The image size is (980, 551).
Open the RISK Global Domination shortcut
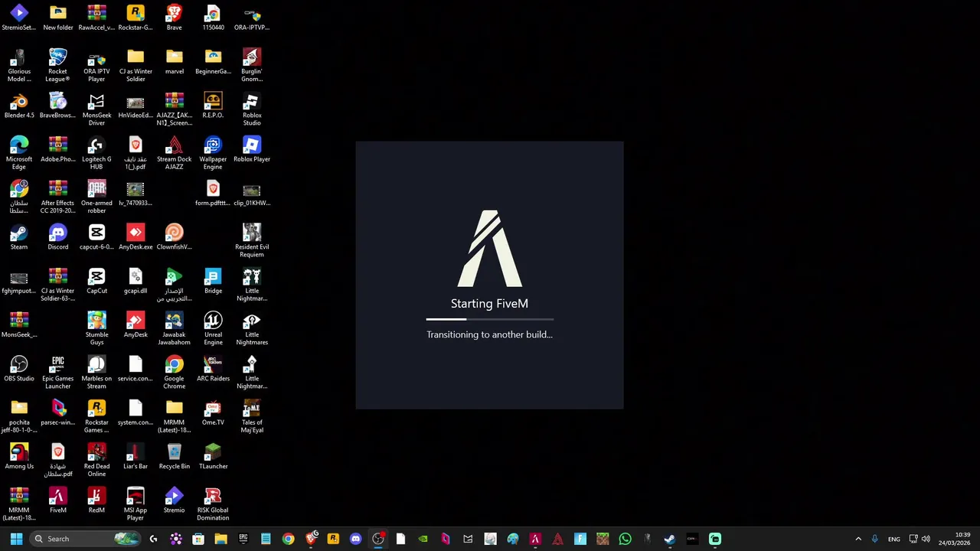213,504
